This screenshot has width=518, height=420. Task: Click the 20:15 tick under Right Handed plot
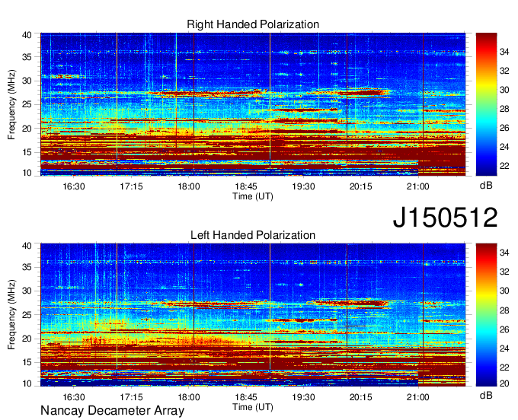click(x=361, y=186)
